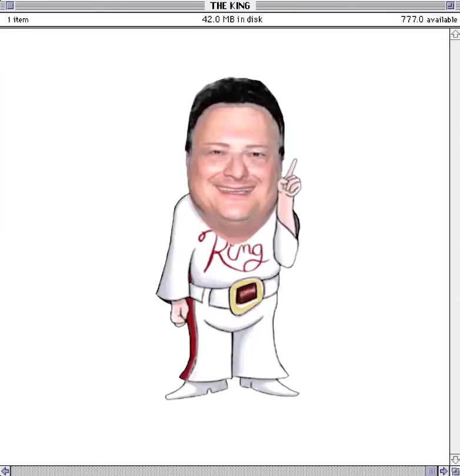Click the "1 item" status text

[18, 20]
